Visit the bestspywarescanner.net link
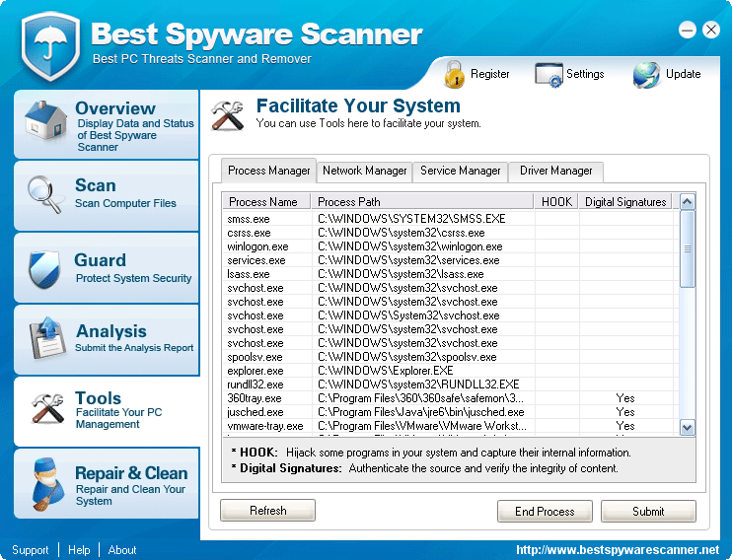This screenshot has width=732, height=560. [x=618, y=550]
